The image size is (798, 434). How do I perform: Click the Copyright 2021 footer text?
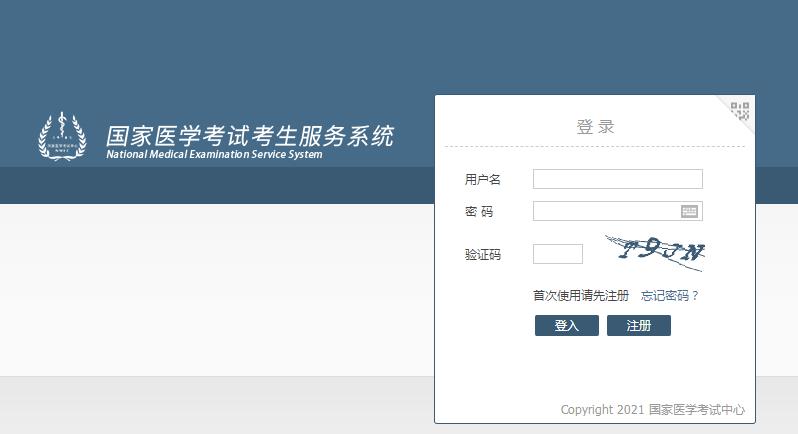(x=602, y=410)
